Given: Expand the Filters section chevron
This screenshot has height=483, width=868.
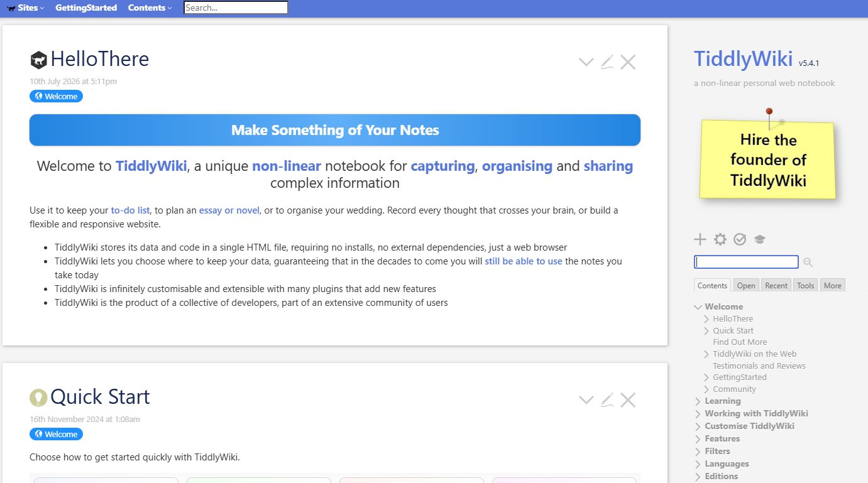Looking at the screenshot, I should click(698, 452).
